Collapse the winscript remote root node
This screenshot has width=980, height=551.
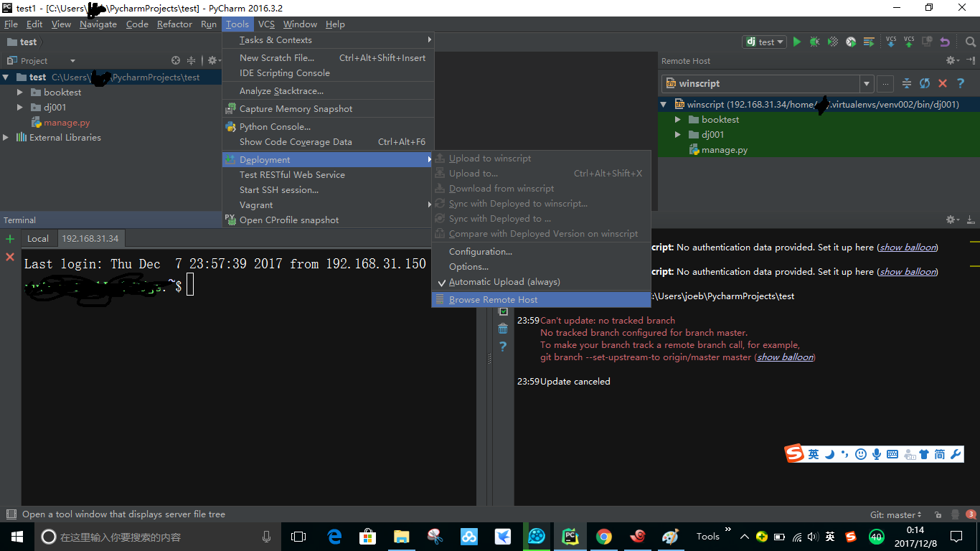(x=664, y=105)
